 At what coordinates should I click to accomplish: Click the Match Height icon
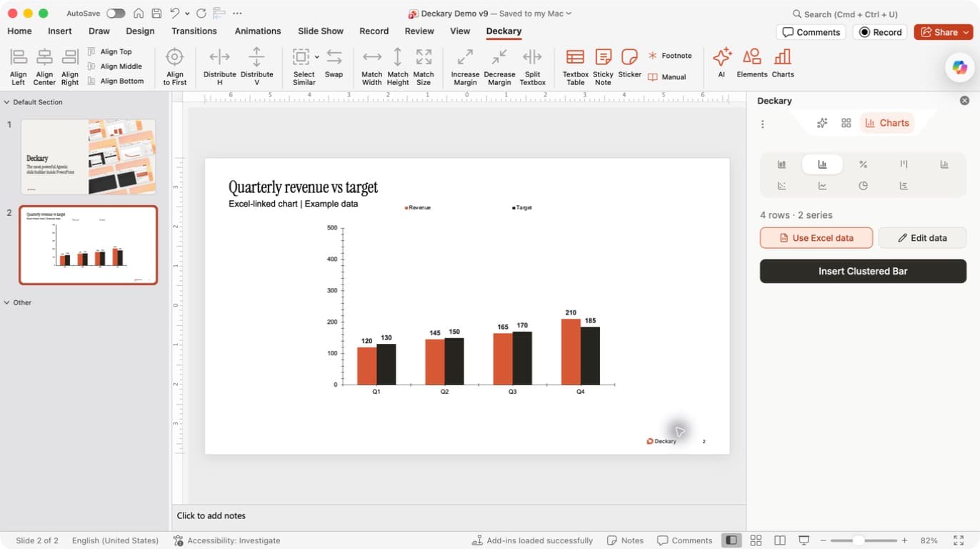(x=398, y=57)
